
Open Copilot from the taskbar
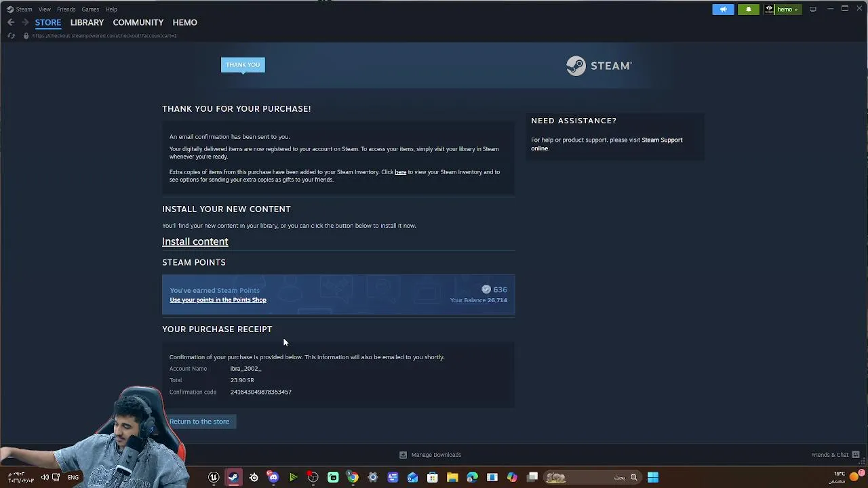coord(512,478)
